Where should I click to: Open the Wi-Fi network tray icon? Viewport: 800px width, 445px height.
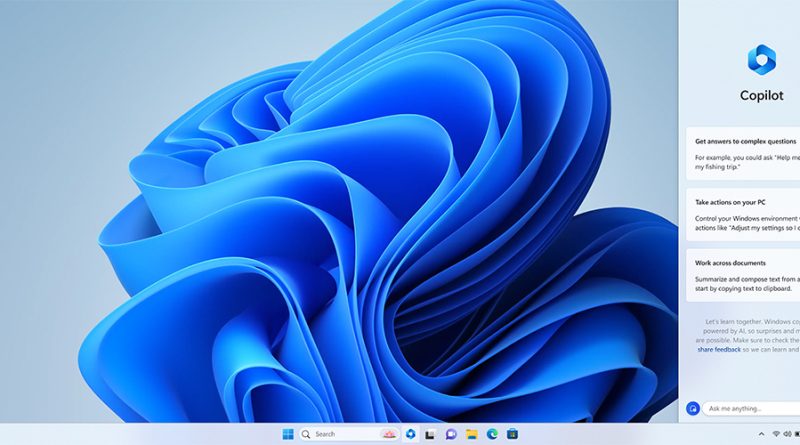click(776, 434)
